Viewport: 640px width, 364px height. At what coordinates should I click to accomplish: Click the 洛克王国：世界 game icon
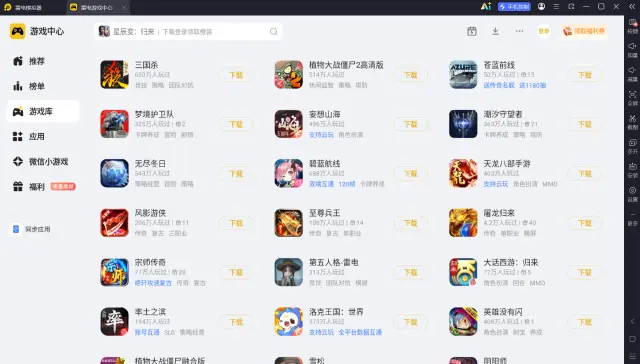pyautogui.click(x=289, y=322)
